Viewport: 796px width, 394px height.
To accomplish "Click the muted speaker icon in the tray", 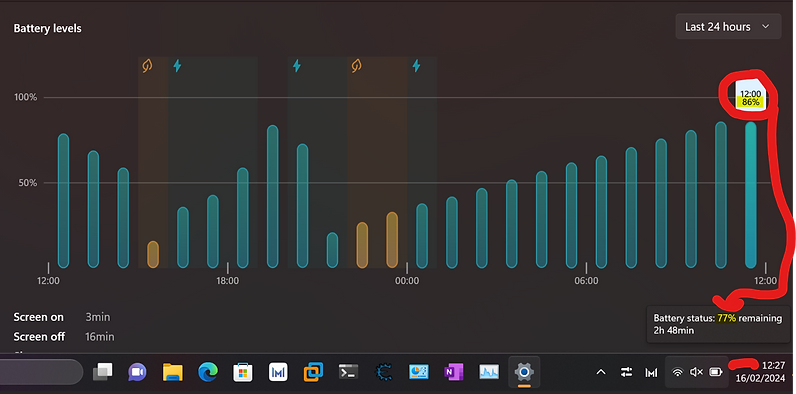I will [x=696, y=372].
